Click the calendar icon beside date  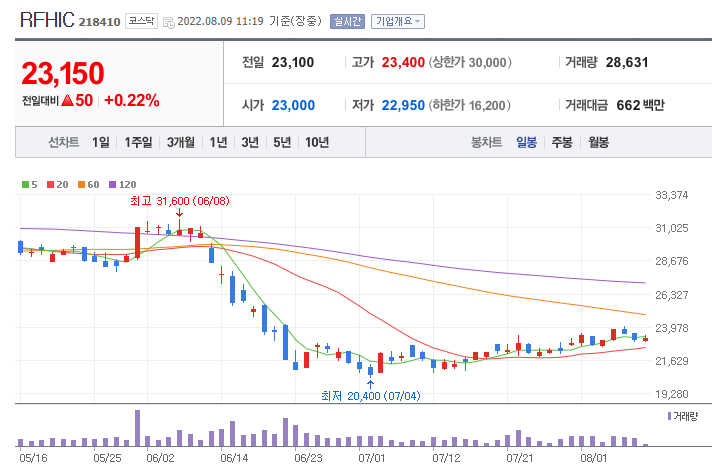(168, 22)
